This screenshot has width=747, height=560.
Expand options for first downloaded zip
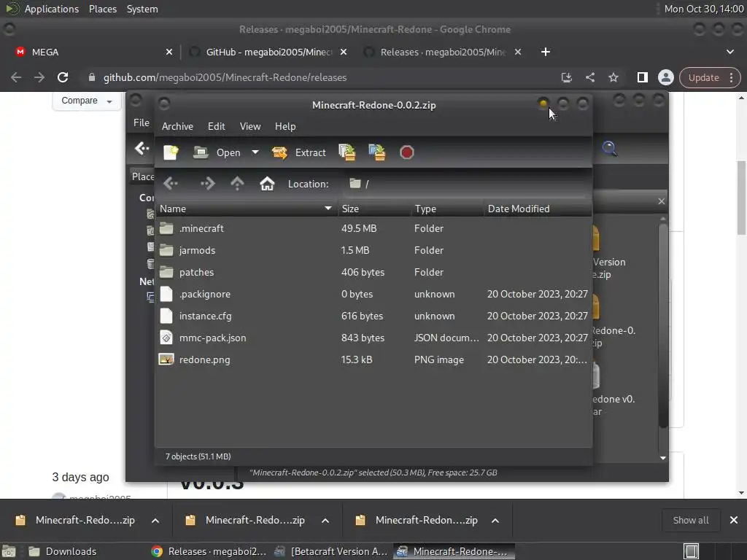[155, 521]
